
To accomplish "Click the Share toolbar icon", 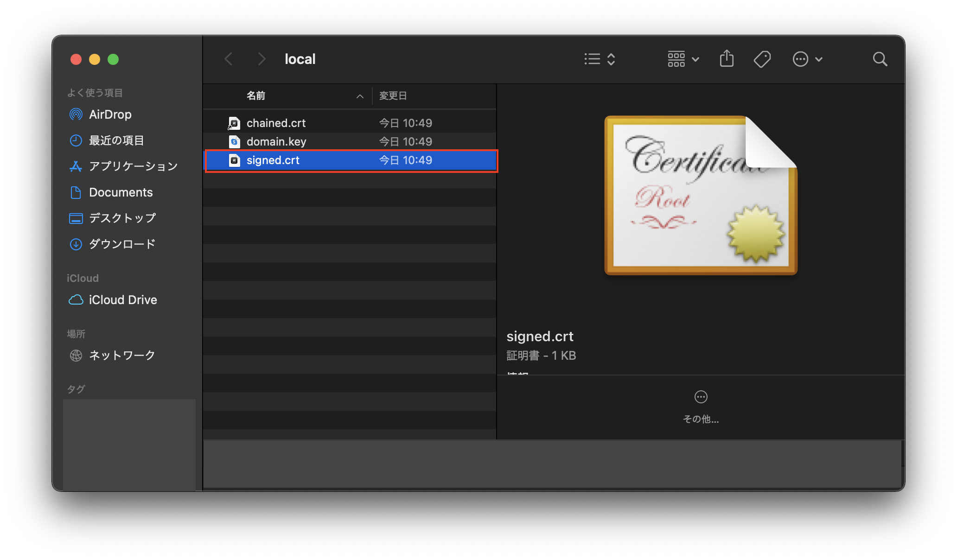I will coord(727,59).
